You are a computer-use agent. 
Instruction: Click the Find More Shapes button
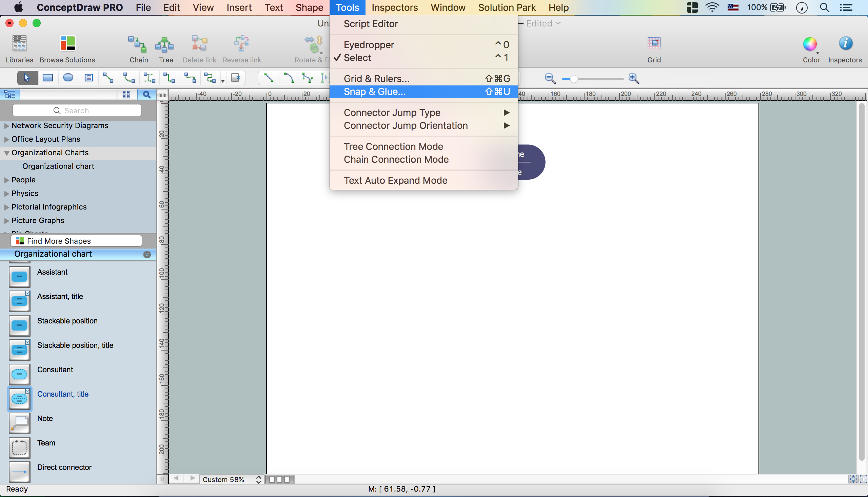point(76,241)
